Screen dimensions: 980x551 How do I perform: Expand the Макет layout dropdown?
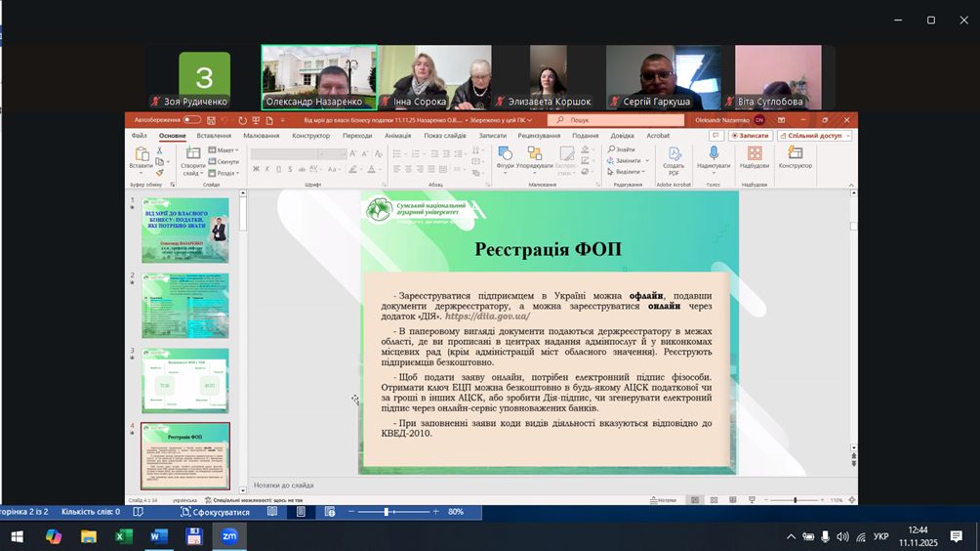point(225,150)
